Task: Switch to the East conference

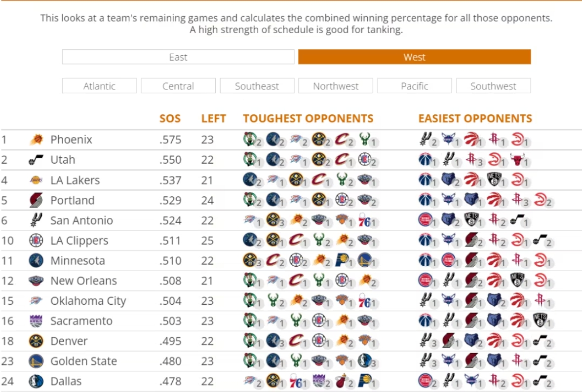Action: (178, 57)
